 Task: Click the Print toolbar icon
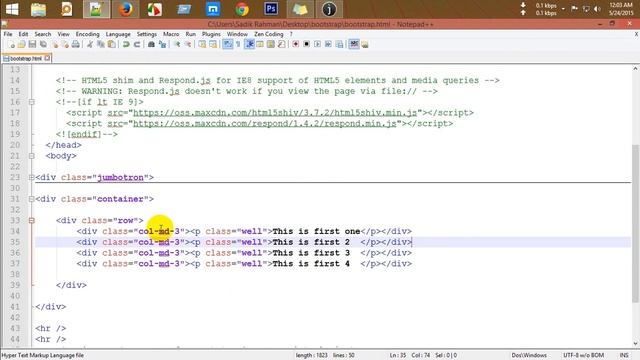76,44
